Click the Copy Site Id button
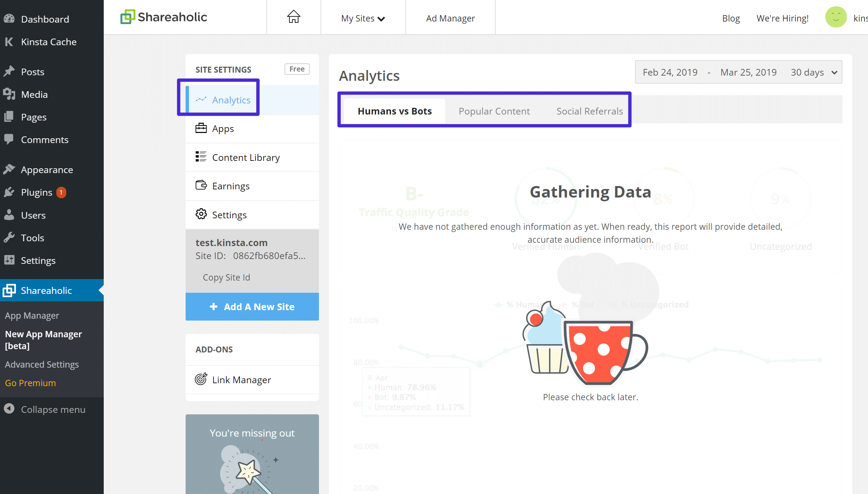 pyautogui.click(x=226, y=277)
